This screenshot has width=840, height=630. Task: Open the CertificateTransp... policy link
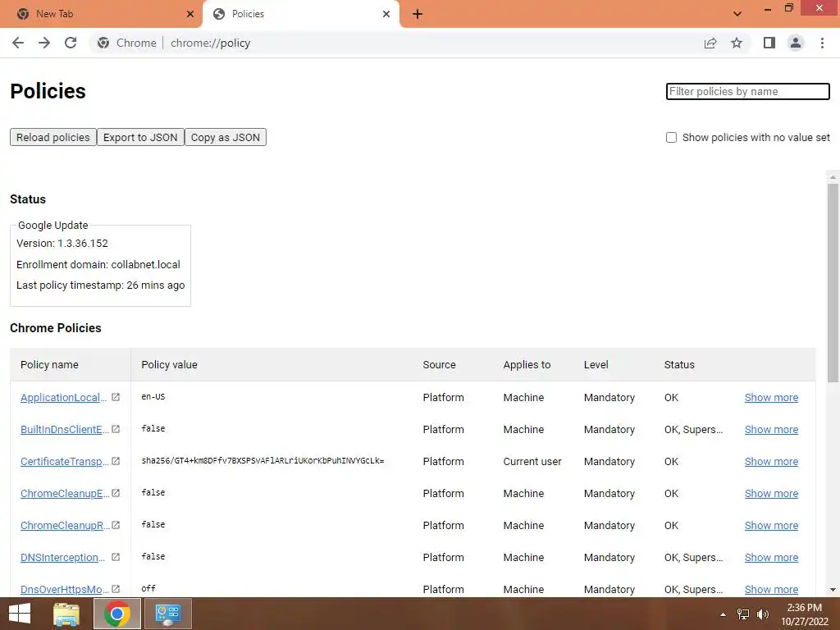click(x=65, y=461)
